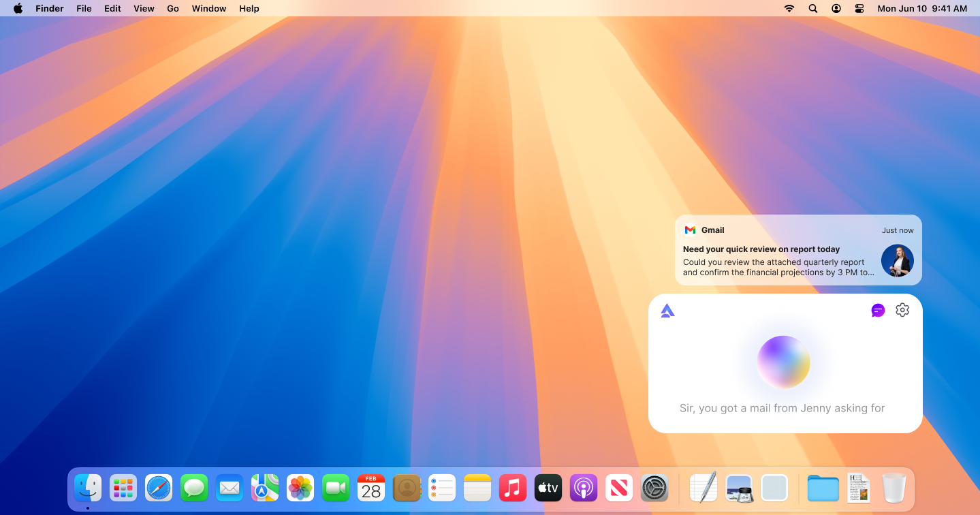The image size is (980, 515).
Task: Launch Reminders from the Dock
Action: 442,488
